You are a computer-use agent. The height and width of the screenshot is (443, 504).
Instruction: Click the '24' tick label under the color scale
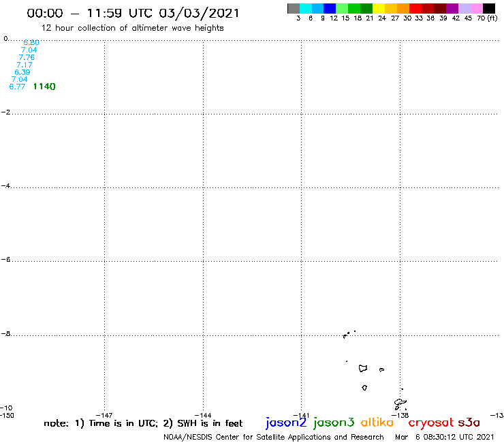coord(382,18)
